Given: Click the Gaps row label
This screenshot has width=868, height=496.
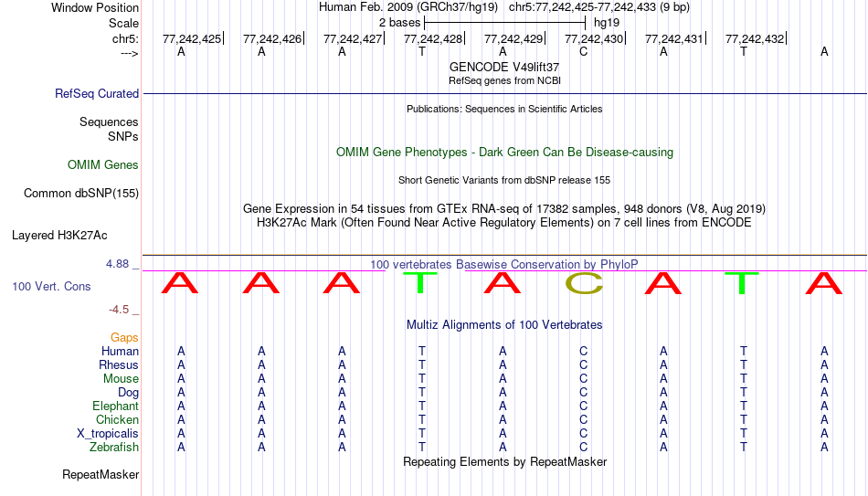Looking at the screenshot, I should 124,338.
